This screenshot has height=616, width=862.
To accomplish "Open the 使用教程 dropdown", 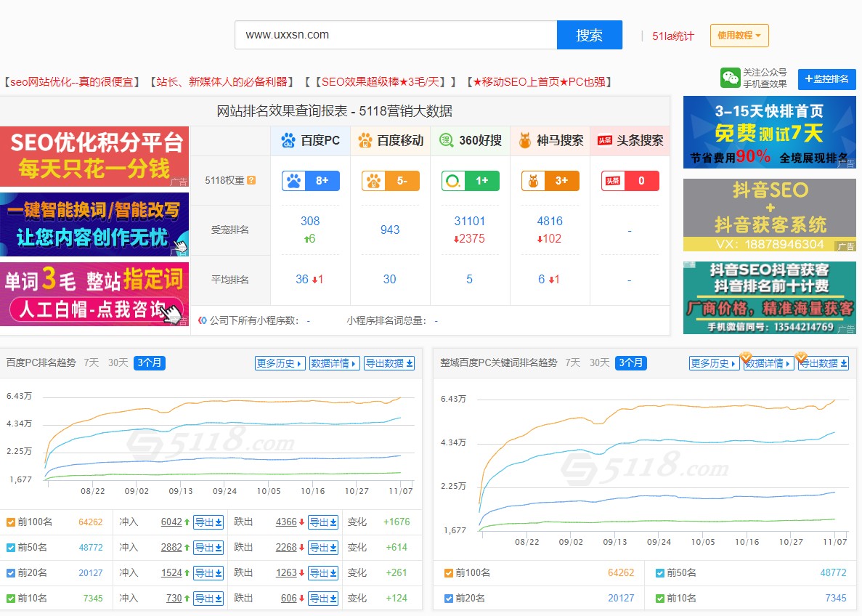I will pyautogui.click(x=739, y=35).
